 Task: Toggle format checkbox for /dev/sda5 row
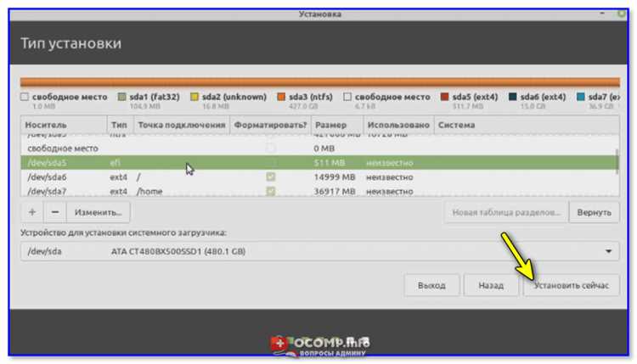271,163
